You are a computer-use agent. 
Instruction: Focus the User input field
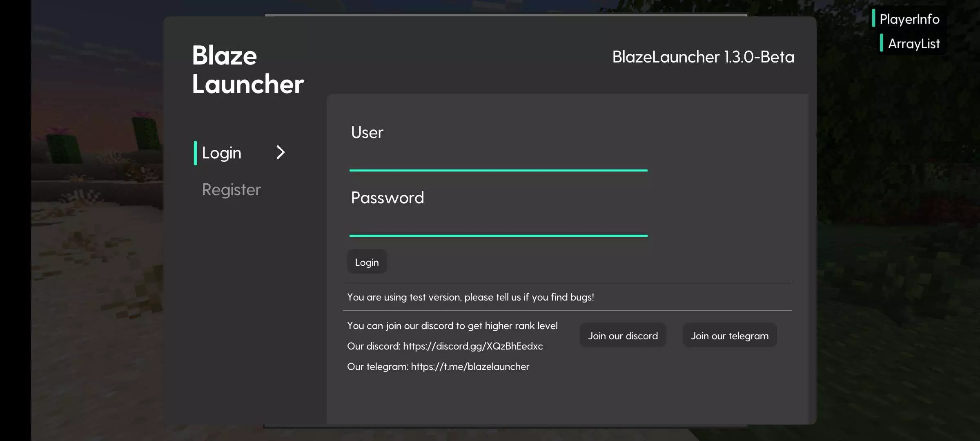pyautogui.click(x=498, y=158)
